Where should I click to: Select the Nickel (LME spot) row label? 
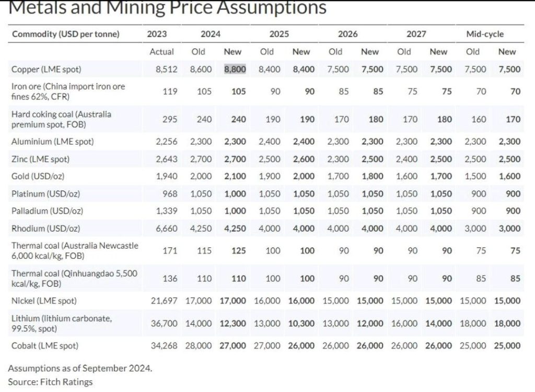(44, 301)
